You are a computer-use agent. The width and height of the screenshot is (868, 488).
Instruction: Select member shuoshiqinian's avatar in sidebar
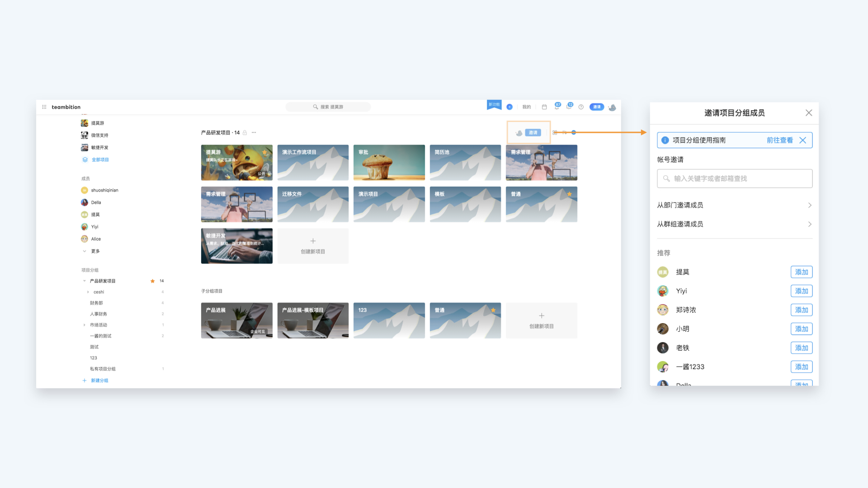click(85, 190)
